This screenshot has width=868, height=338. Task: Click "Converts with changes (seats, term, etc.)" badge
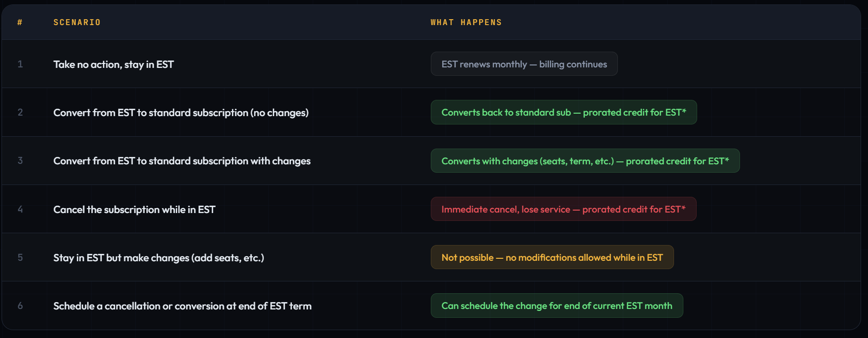[585, 161]
